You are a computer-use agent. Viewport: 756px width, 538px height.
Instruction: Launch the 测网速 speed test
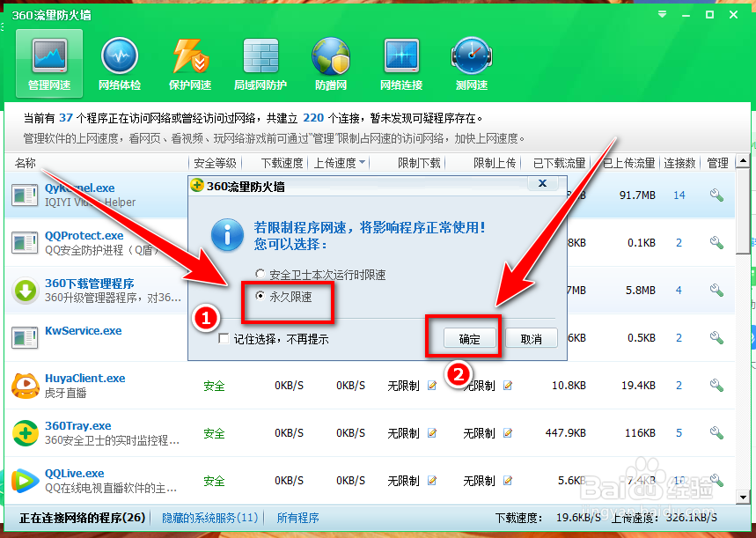(x=471, y=62)
